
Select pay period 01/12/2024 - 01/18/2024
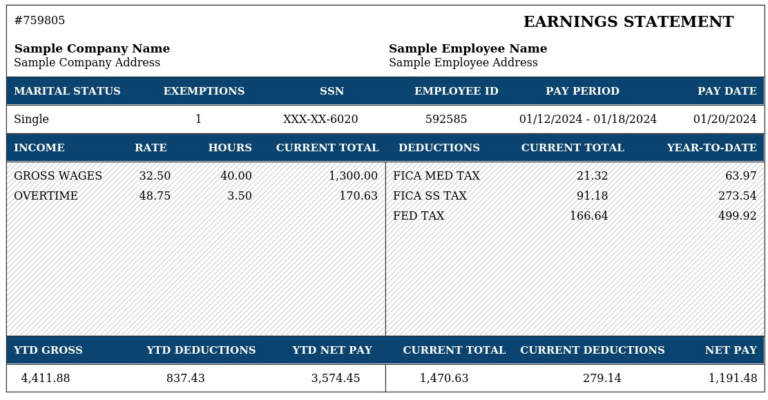tap(588, 119)
